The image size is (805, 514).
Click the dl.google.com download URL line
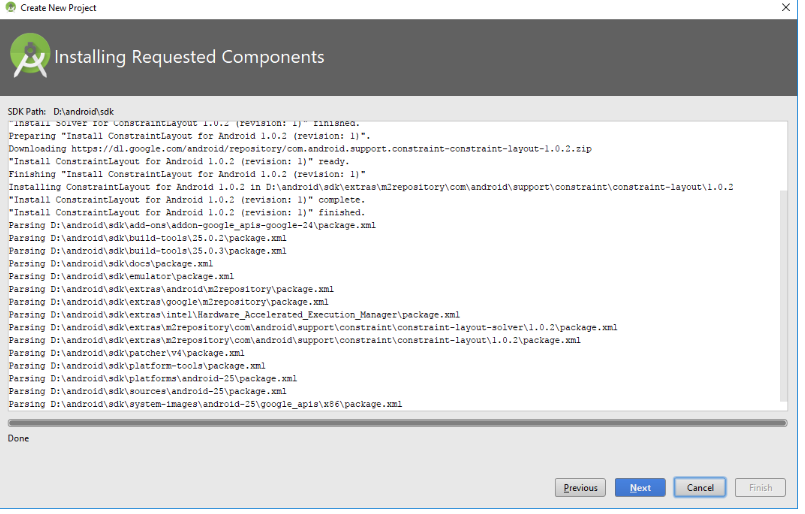tap(300, 148)
